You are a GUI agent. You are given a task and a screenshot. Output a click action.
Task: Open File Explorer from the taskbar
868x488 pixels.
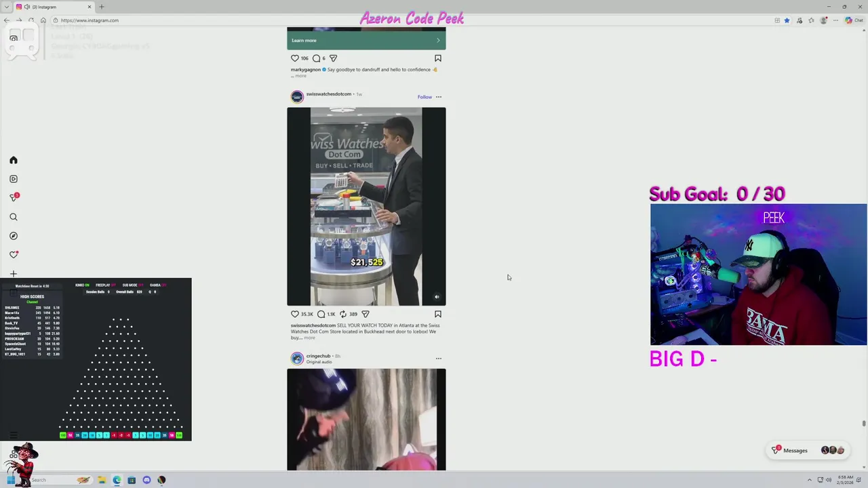click(102, 480)
